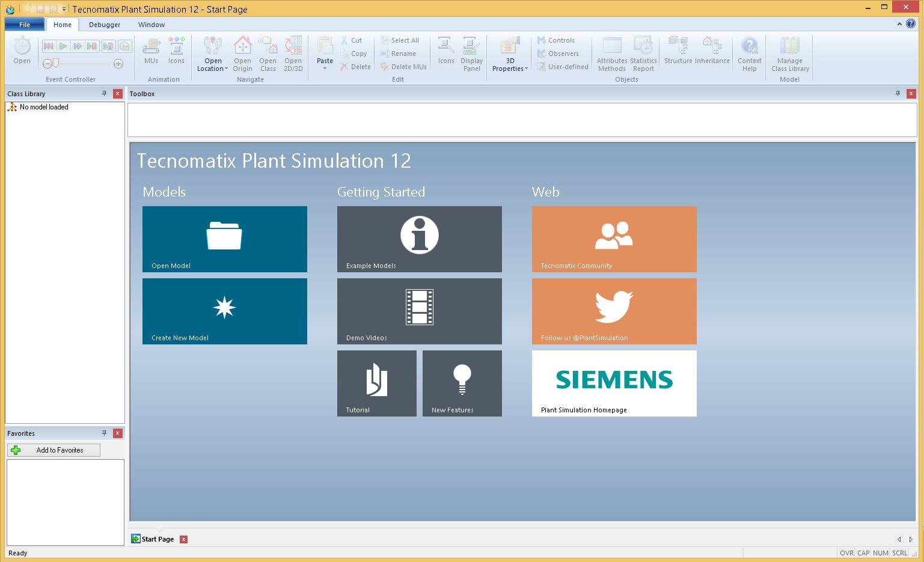Click the Reset simulation button
The height and width of the screenshot is (562, 924).
49,46
